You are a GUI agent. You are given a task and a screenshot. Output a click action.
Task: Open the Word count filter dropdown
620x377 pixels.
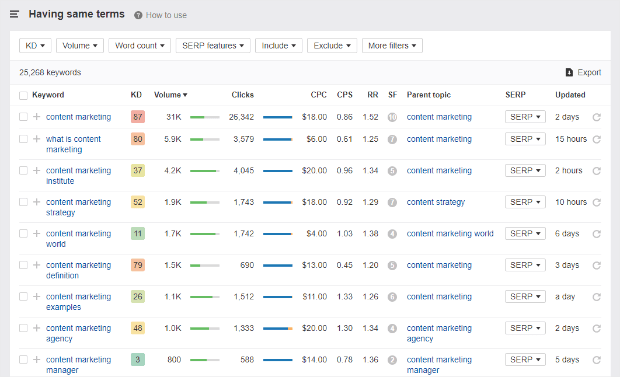click(140, 45)
